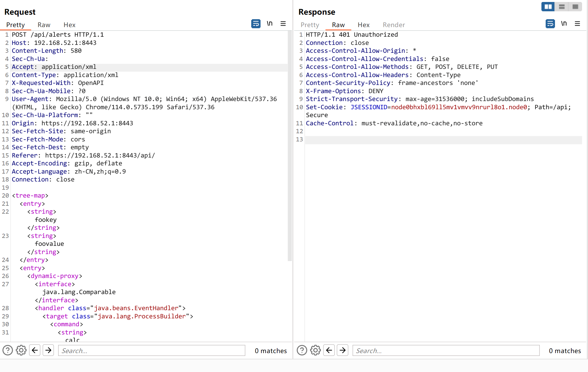Open help for Request search

tap(8, 350)
